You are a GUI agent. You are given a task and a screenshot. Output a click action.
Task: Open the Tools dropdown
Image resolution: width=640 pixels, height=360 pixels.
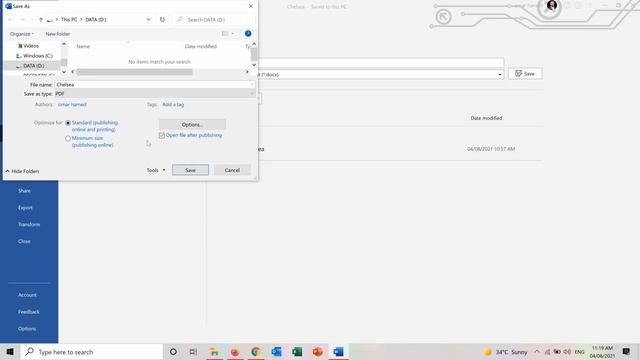click(x=156, y=170)
